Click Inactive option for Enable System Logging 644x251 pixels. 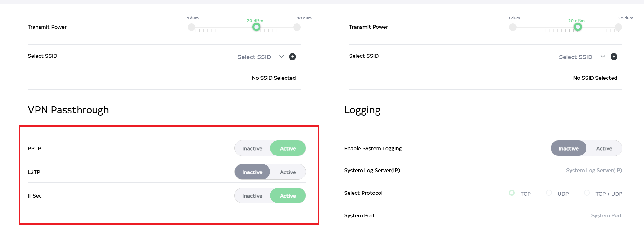pos(568,148)
